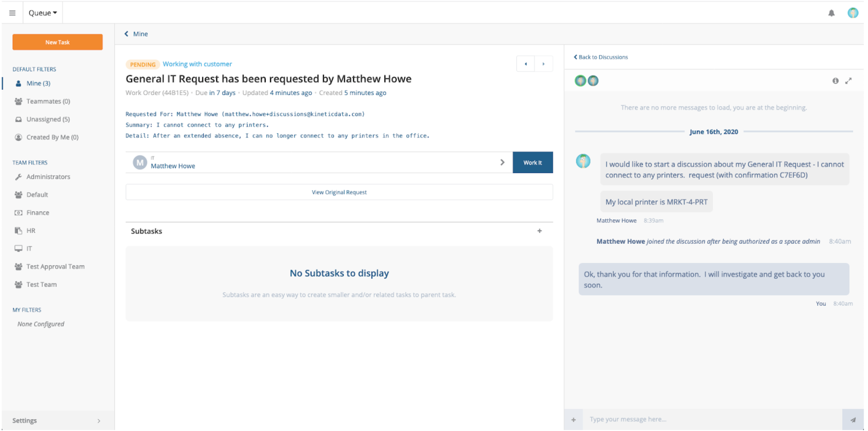Expand the Matthew Howe assignment row

pos(502,162)
